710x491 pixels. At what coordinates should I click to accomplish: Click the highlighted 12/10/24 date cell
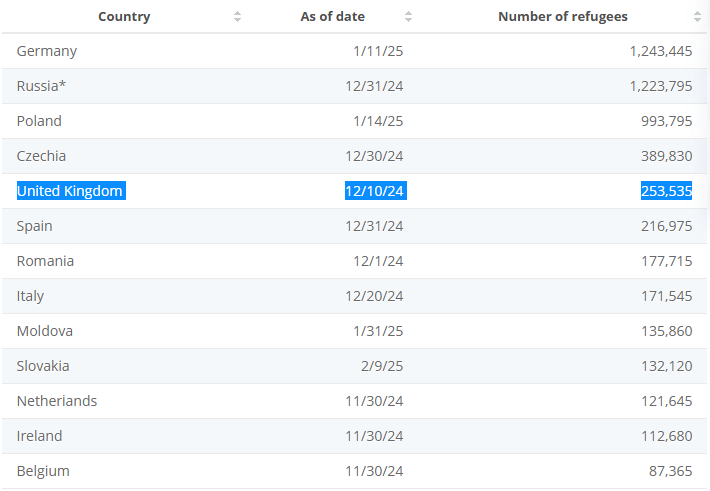pos(375,191)
